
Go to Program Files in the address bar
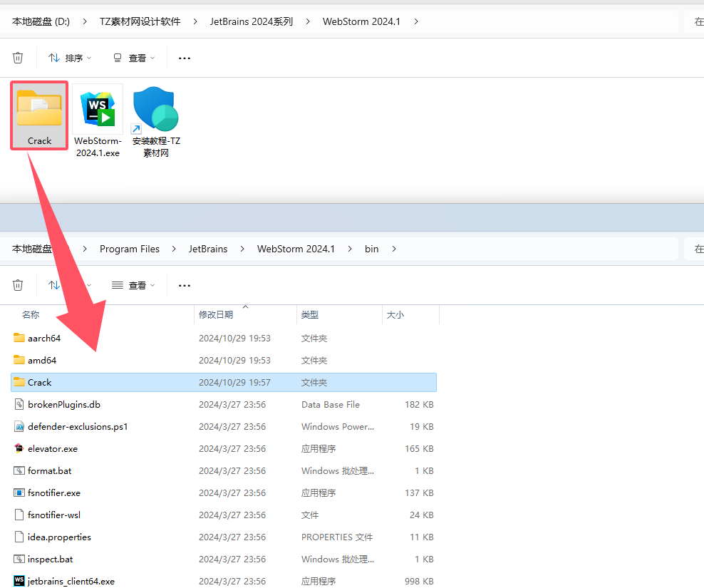pyautogui.click(x=130, y=249)
